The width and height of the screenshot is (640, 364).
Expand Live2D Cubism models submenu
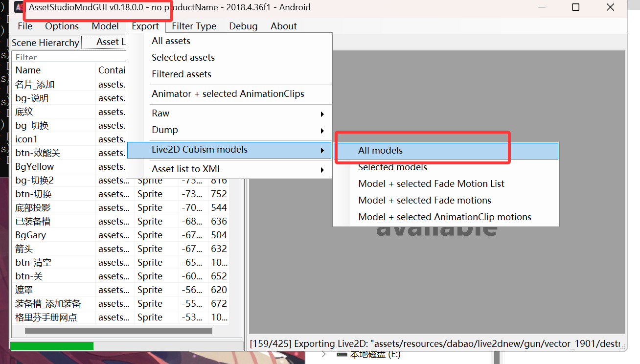click(x=229, y=150)
